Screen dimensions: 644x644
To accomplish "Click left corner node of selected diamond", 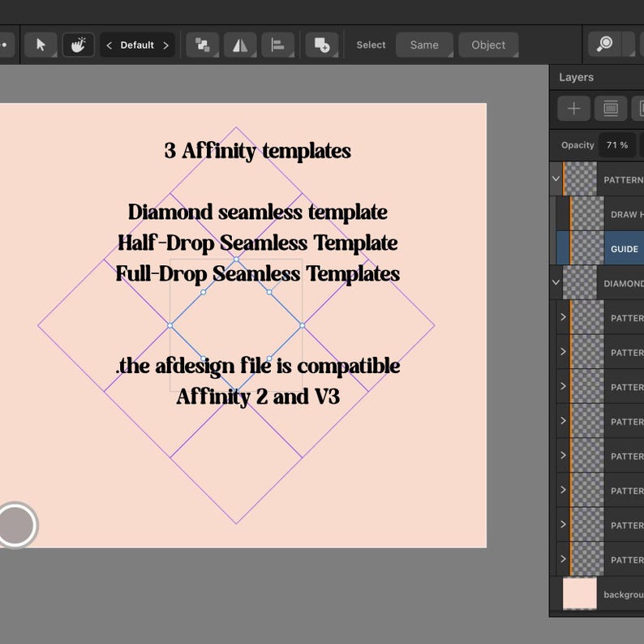I will coord(170,325).
